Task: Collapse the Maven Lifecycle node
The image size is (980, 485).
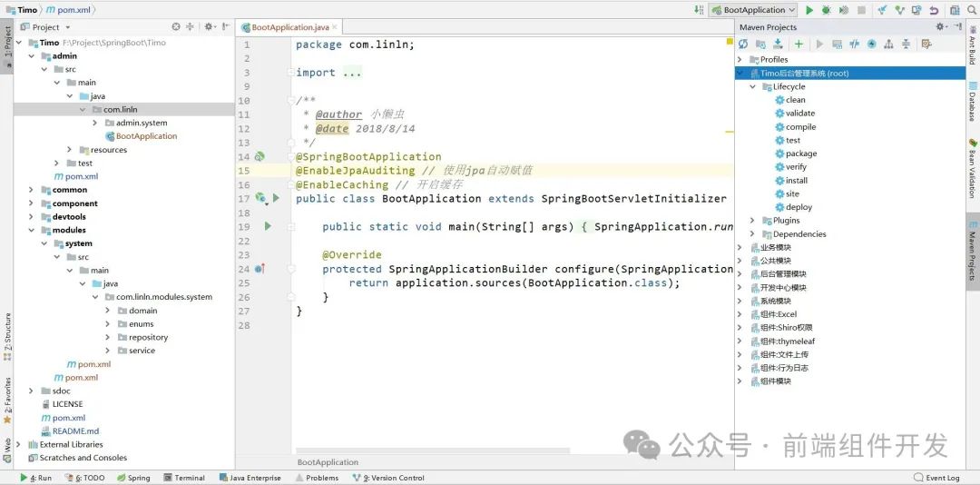Action: coord(753,86)
